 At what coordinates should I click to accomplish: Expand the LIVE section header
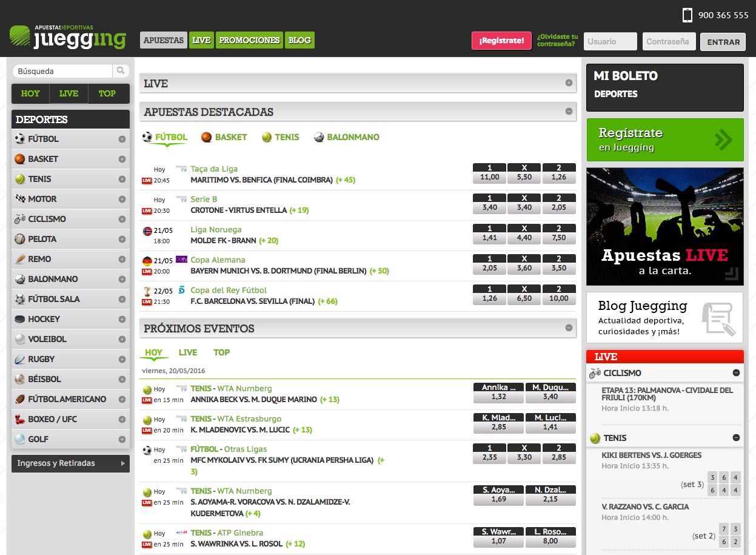569,83
